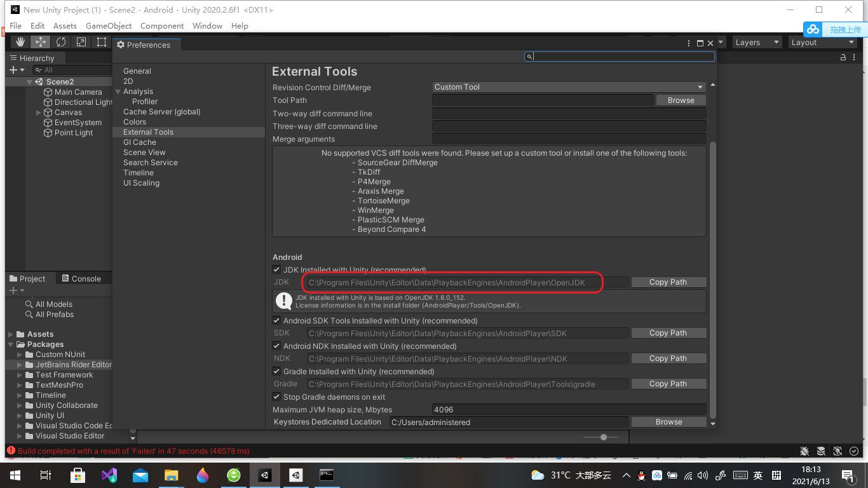Select the Rotate tool in the toolbar

click(61, 42)
